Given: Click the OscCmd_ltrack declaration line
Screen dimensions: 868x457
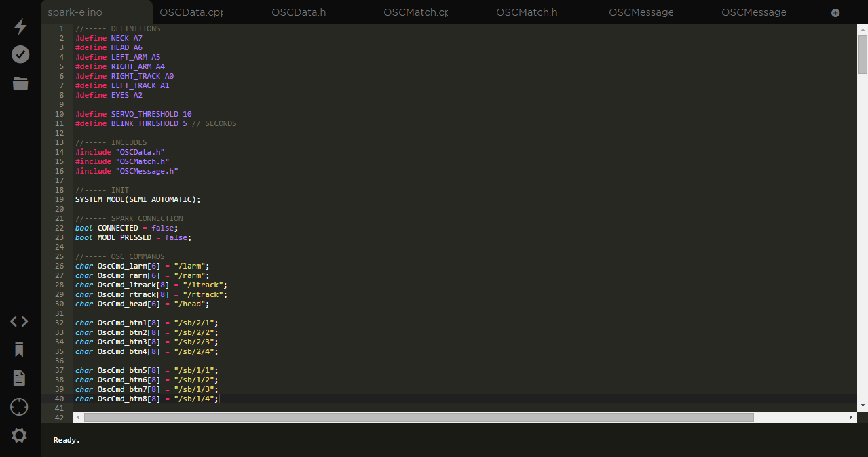Looking at the screenshot, I should [151, 285].
